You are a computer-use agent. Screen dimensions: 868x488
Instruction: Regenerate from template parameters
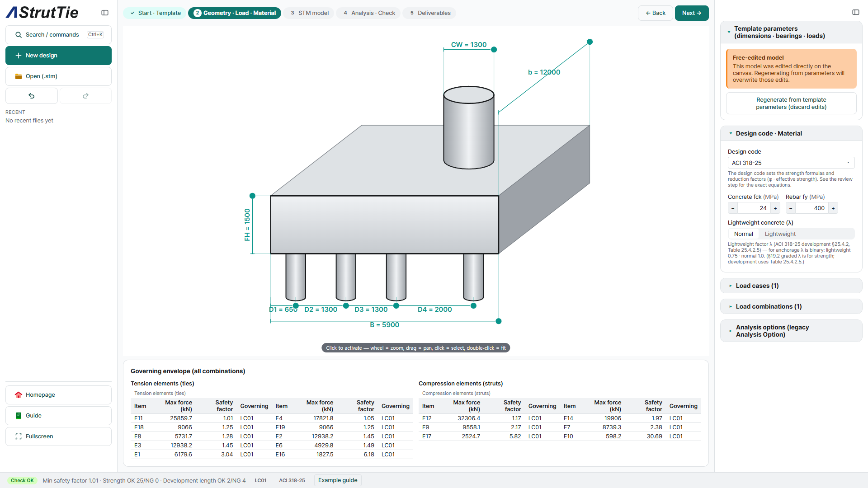[791, 103]
